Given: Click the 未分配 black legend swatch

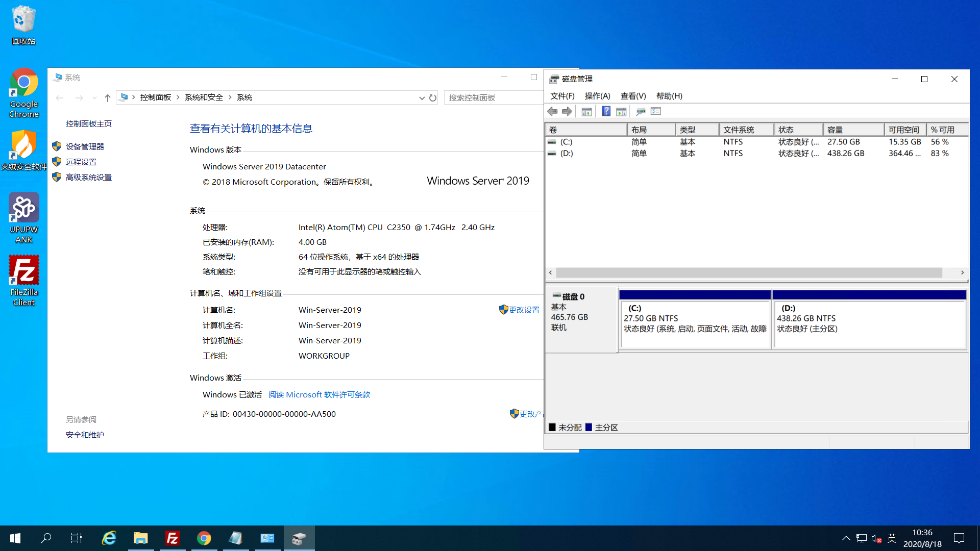Looking at the screenshot, I should point(552,428).
